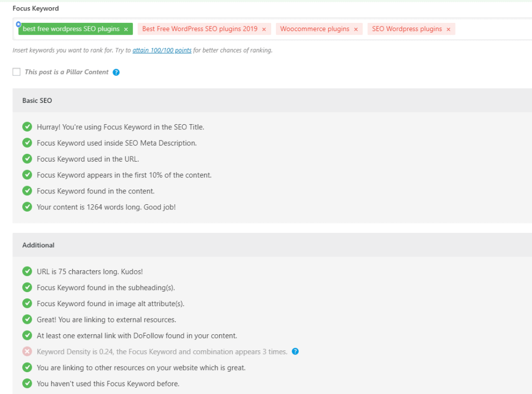Viewport: 532px width, 394px height.
Task: Click 'Focus Keyword found in image alt attribute(s).' text
Action: [x=111, y=304]
